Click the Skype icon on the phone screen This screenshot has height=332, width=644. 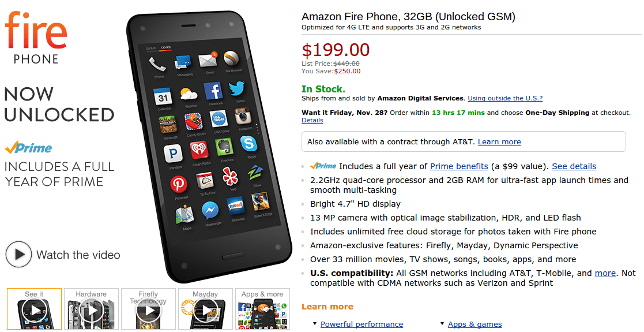tap(249, 143)
